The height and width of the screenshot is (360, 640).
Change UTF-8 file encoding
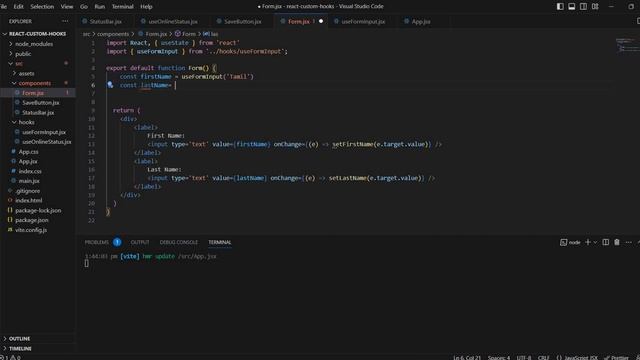click(x=524, y=358)
